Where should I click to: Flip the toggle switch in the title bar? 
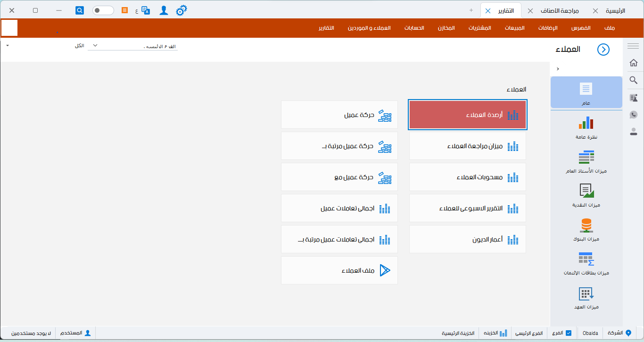pos(103,10)
